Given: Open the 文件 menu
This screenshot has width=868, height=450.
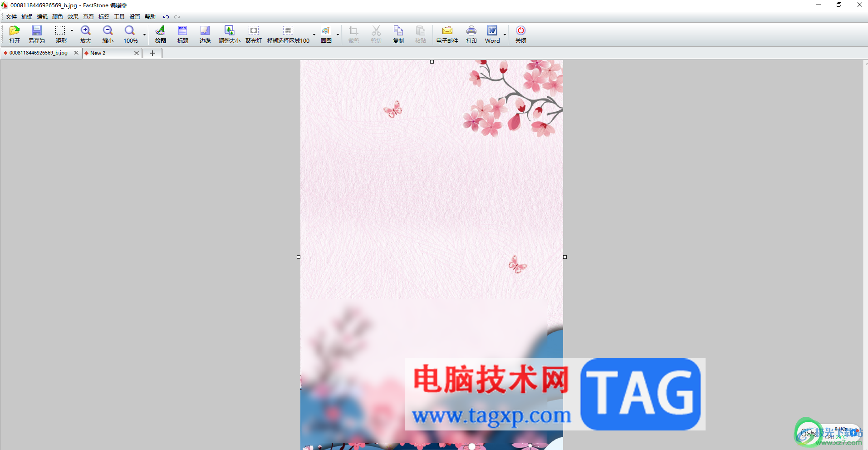Looking at the screenshot, I should click(x=11, y=17).
